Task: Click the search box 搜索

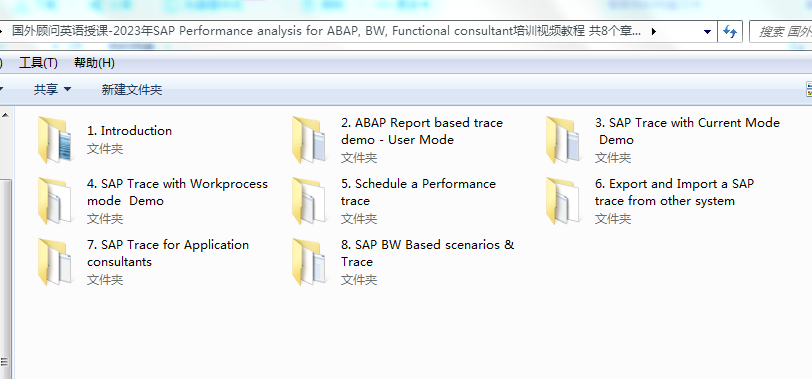Action: point(782,32)
